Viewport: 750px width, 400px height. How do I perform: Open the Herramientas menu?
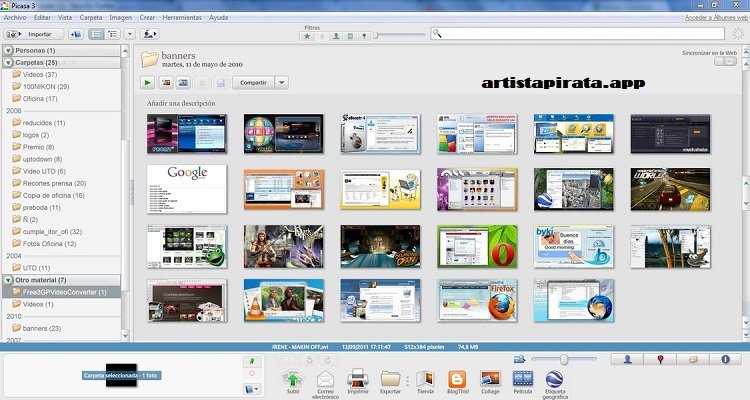pyautogui.click(x=182, y=17)
